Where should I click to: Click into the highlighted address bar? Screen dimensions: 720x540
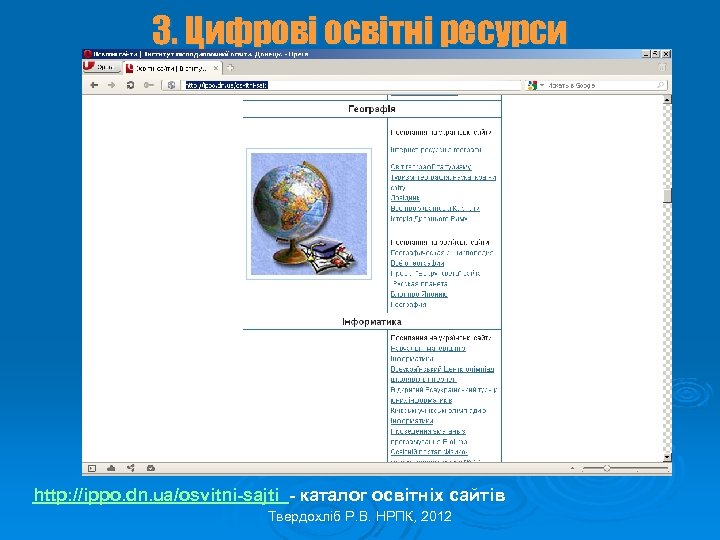pos(351,85)
